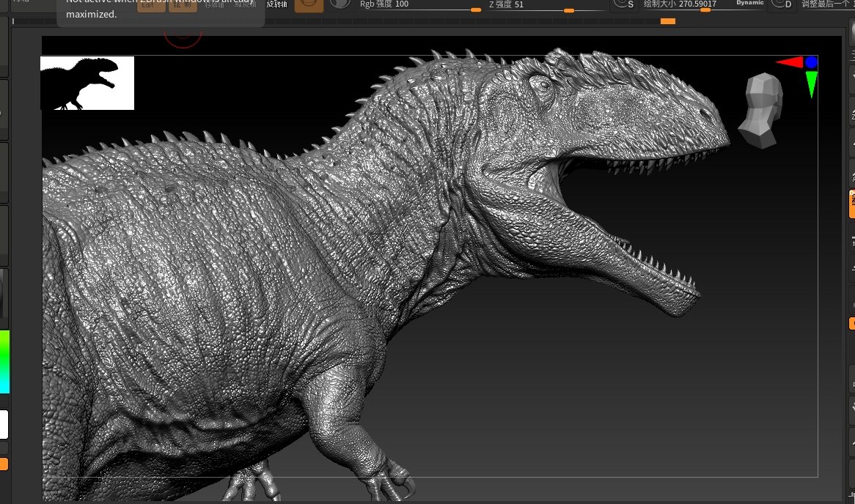This screenshot has height=504, width=855.
Task: Click the camera view head gizmo
Action: [762, 111]
